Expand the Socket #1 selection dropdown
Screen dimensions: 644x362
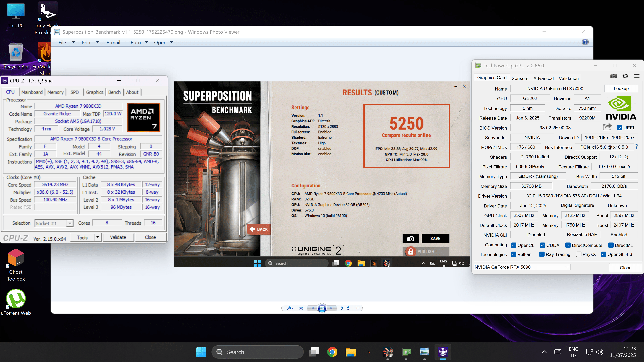click(70, 223)
